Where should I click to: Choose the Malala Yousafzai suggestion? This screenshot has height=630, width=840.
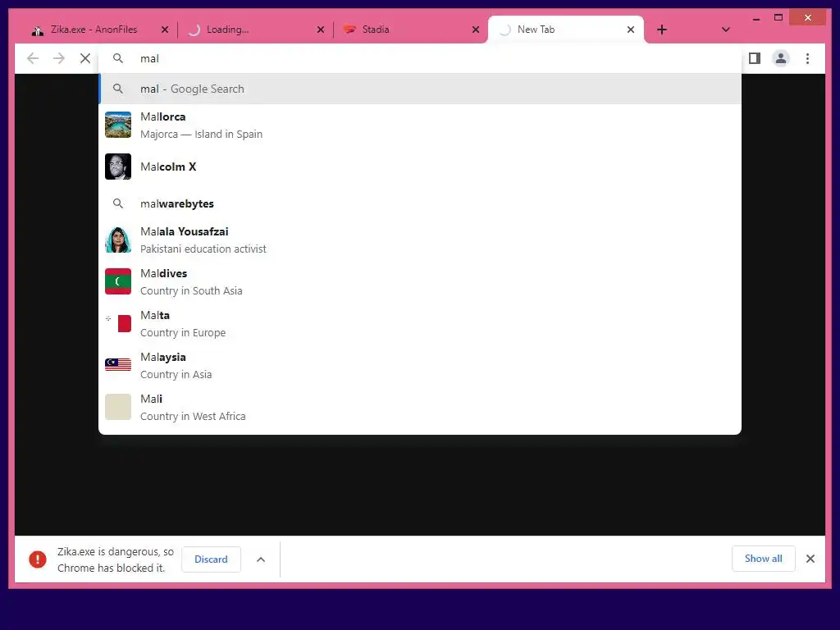[x=421, y=240]
